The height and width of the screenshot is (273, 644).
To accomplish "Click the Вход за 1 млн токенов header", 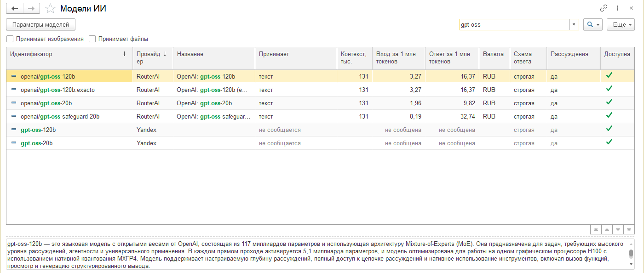I will [399, 58].
